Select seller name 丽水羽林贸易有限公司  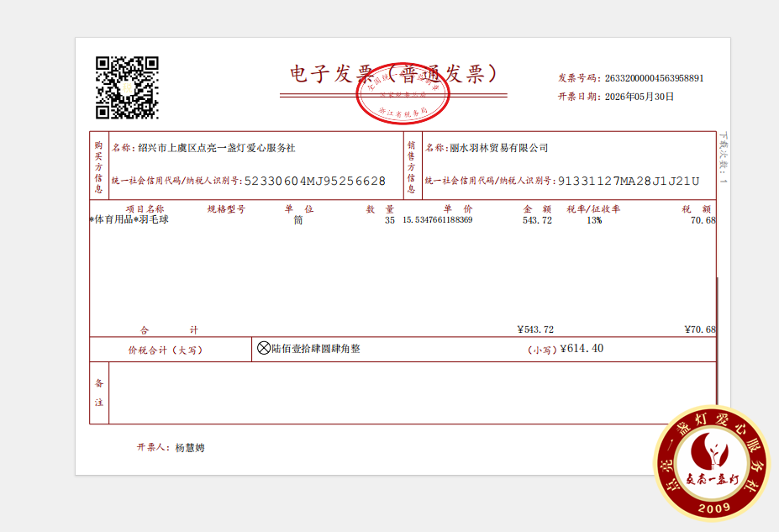click(499, 148)
